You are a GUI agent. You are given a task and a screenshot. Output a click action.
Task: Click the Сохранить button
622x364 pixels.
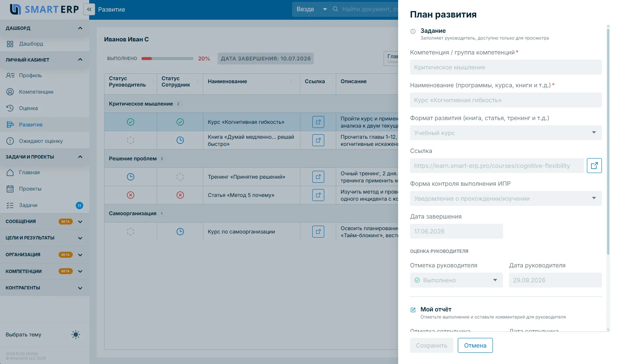pos(432,345)
